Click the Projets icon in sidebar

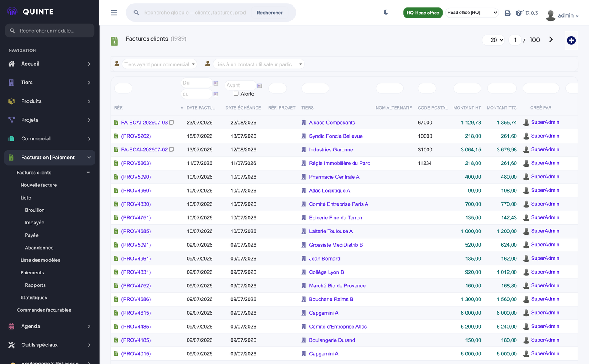[x=11, y=120]
